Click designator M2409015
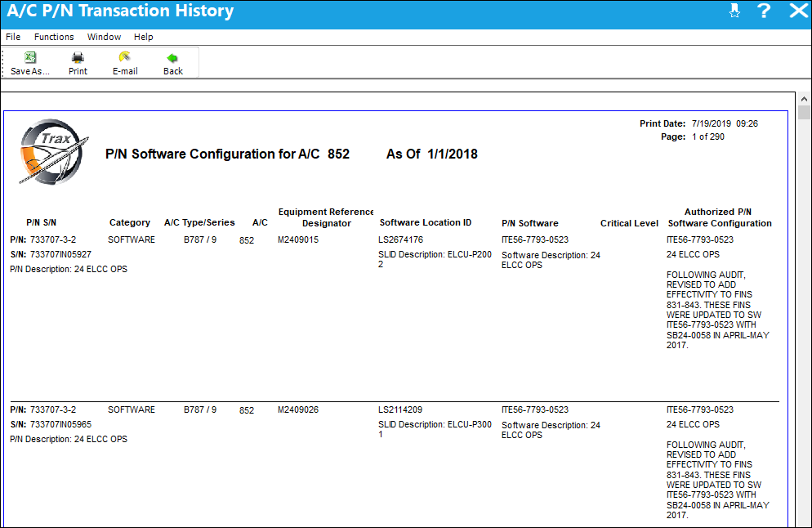The image size is (812, 528). (x=298, y=240)
